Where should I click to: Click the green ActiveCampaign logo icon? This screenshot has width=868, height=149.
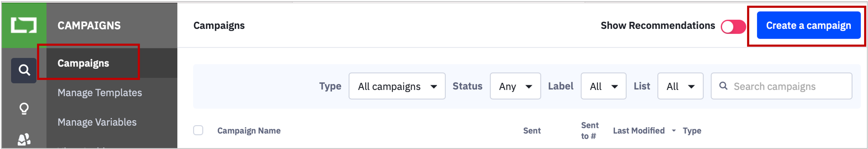point(24,25)
